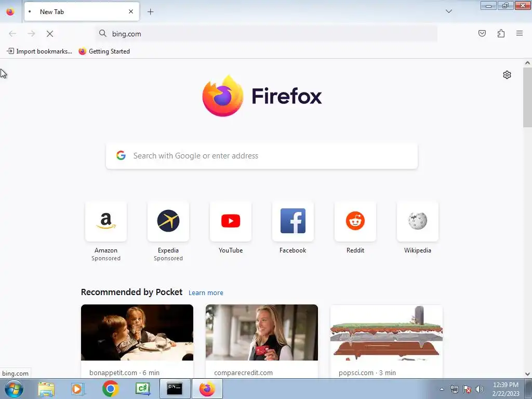Open Action Center flag icon
532x399 pixels.
tap(467, 389)
